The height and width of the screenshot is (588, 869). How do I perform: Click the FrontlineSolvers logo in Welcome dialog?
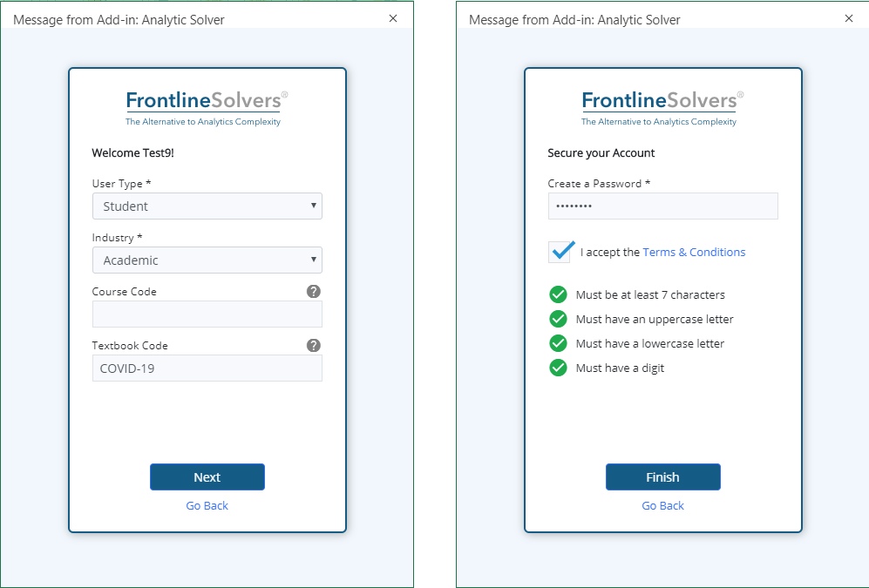(x=207, y=108)
